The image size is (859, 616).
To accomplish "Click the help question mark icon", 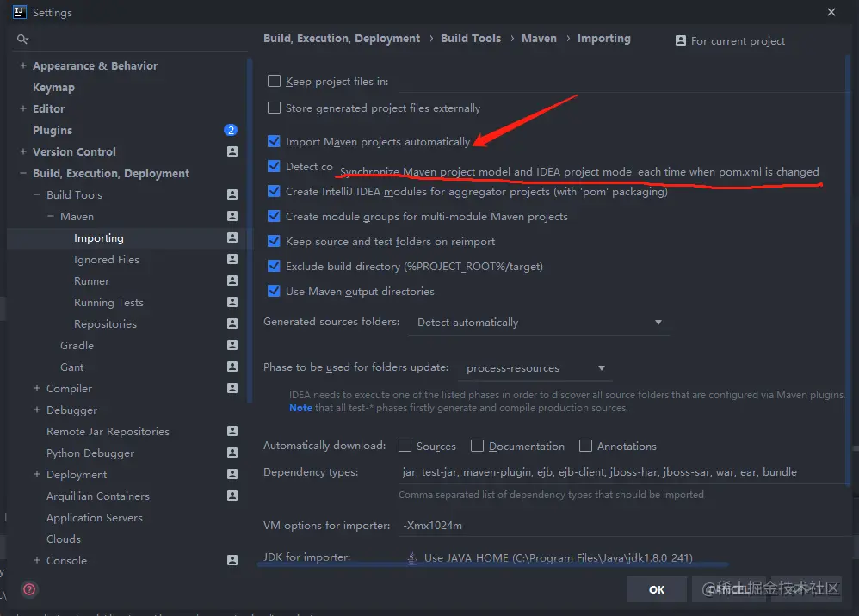I will tap(29, 589).
